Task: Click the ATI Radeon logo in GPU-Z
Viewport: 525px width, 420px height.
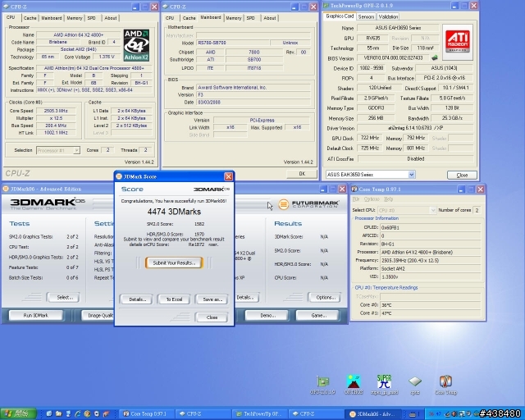Action: pos(458,42)
